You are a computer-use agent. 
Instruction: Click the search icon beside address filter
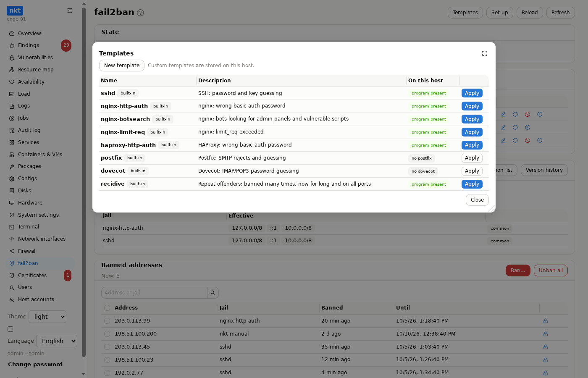[213, 293]
